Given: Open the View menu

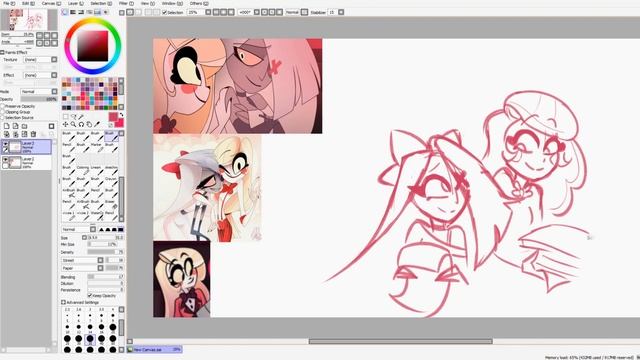Looking at the screenshot, I should (147, 3).
